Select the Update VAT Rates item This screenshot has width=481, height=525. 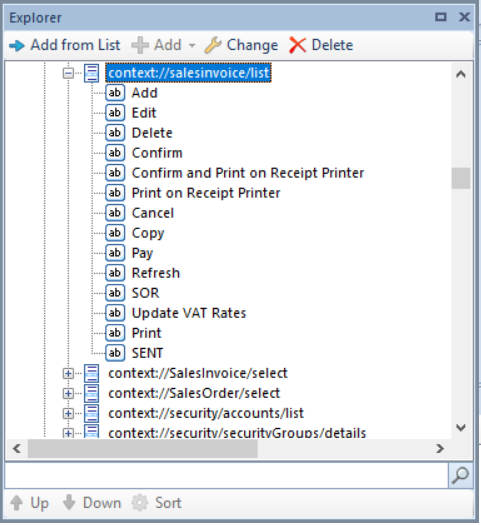pyautogui.click(x=189, y=313)
